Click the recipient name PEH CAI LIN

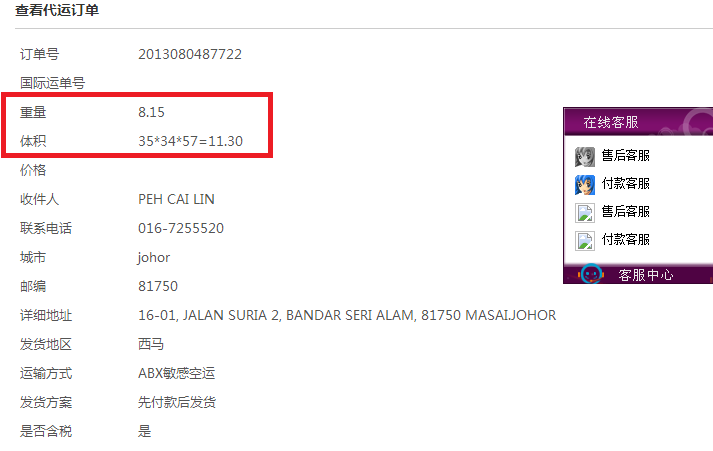pos(176,199)
